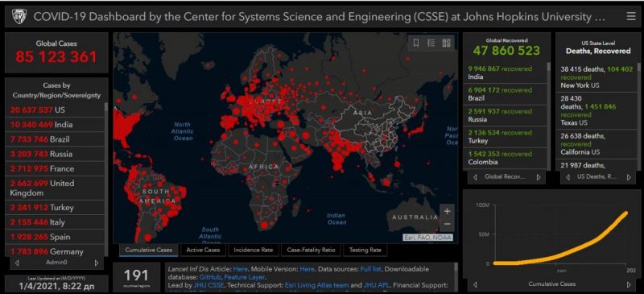Click the Last Updated date 1/4/2021
The width and height of the screenshot is (644, 294).
[x=56, y=286]
